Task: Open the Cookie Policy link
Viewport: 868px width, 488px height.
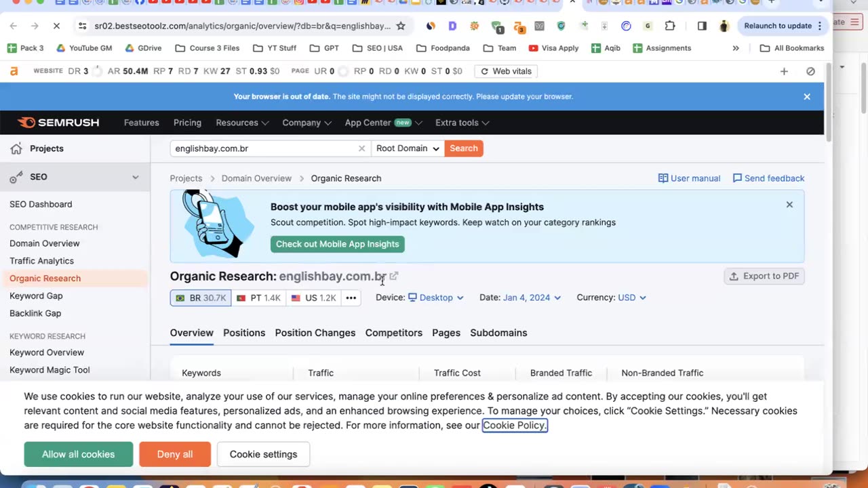Action: click(x=515, y=425)
